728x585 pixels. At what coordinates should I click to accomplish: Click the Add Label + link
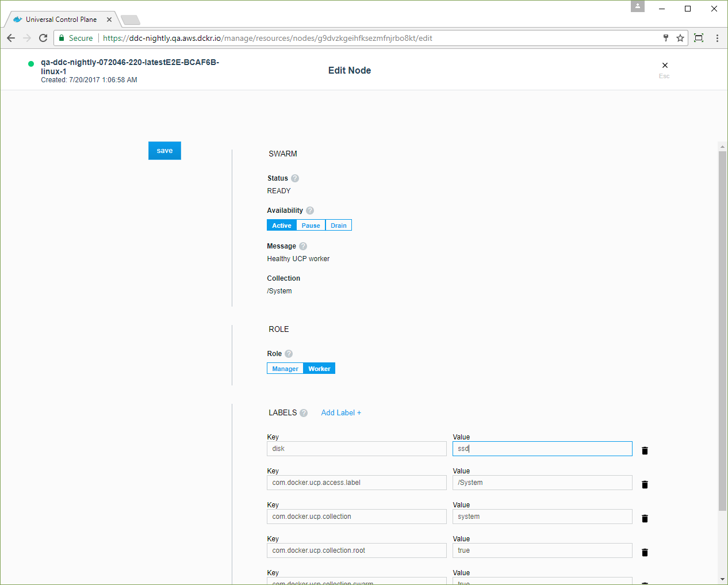pyautogui.click(x=341, y=413)
